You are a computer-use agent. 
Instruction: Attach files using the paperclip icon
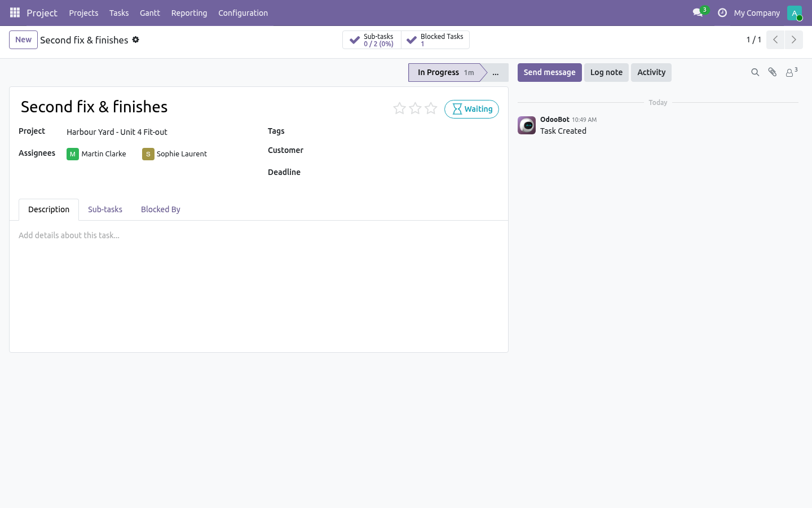point(773,72)
